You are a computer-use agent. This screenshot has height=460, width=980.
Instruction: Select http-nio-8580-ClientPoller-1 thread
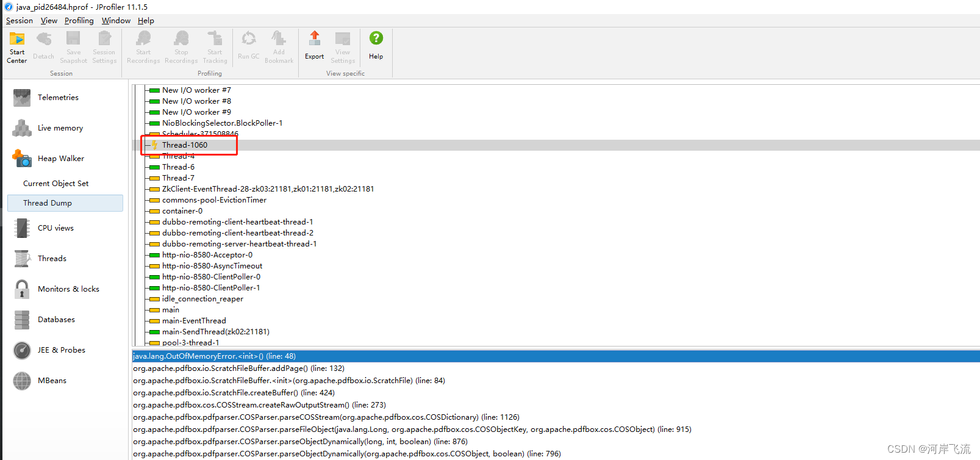coord(211,288)
